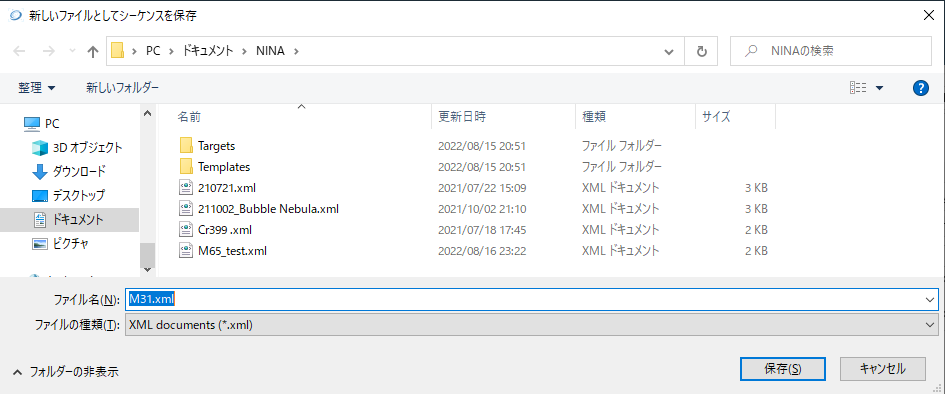945x394 pixels.
Task: Click the search magnifier icon
Action: [751, 52]
